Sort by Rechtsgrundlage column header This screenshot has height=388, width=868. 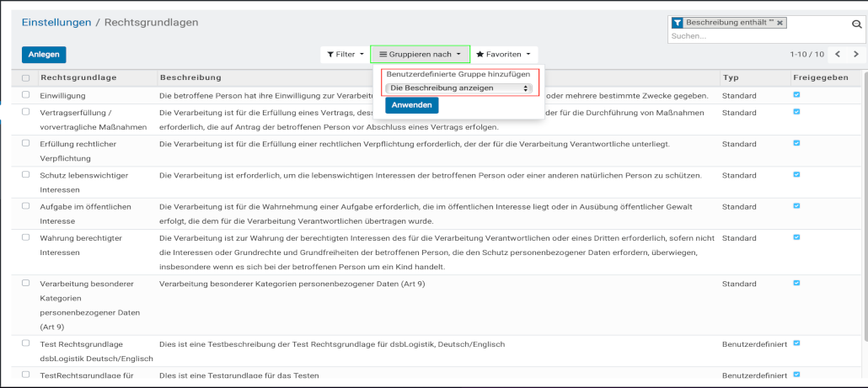pyautogui.click(x=78, y=77)
